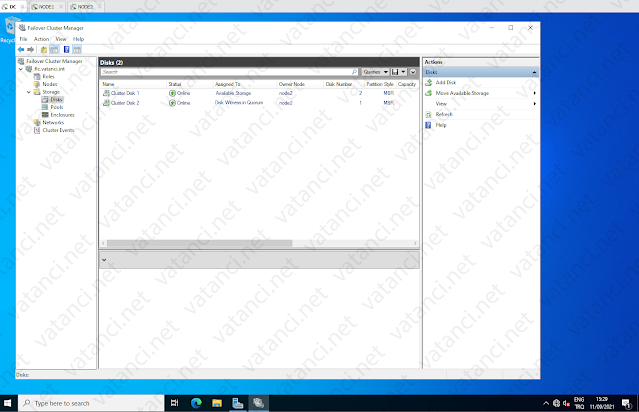Sort disks by Name column header
Image resolution: width=639 pixels, height=412 pixels.
point(134,84)
